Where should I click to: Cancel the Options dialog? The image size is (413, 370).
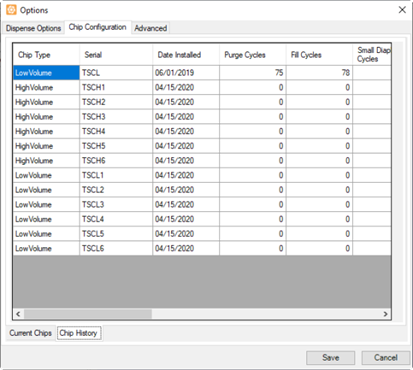point(386,358)
